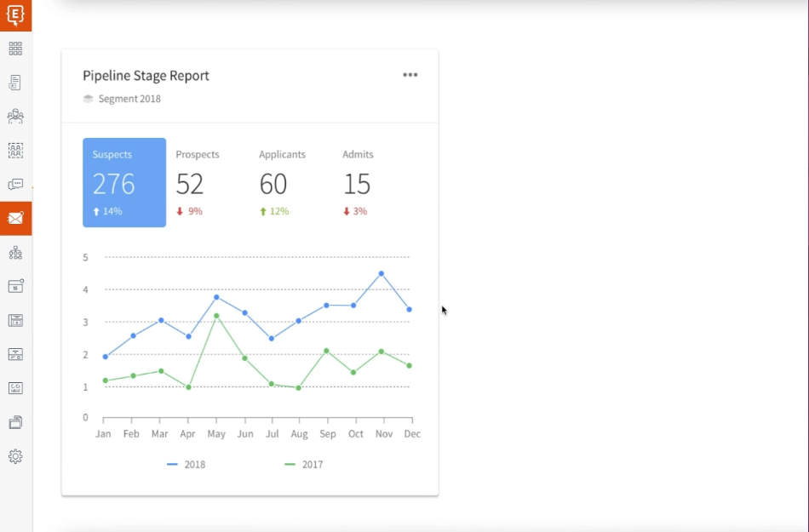
Task: Open the settings gear icon
Action: pyautogui.click(x=15, y=456)
